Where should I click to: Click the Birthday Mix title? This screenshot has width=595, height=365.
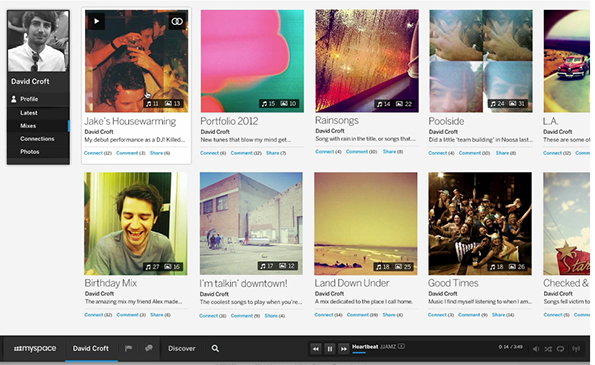pos(110,283)
